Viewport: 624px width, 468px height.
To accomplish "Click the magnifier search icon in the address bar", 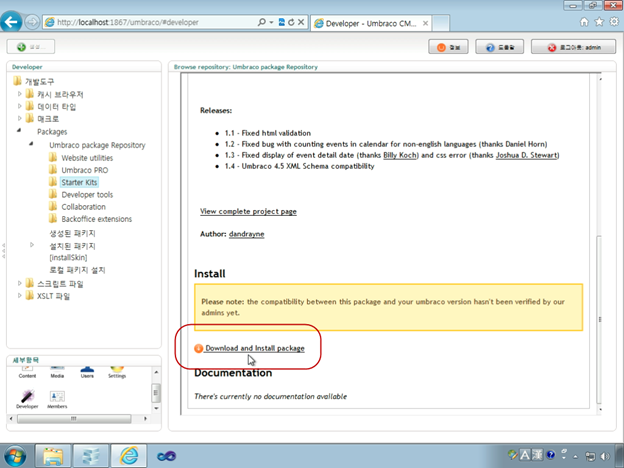I will pyautogui.click(x=261, y=22).
